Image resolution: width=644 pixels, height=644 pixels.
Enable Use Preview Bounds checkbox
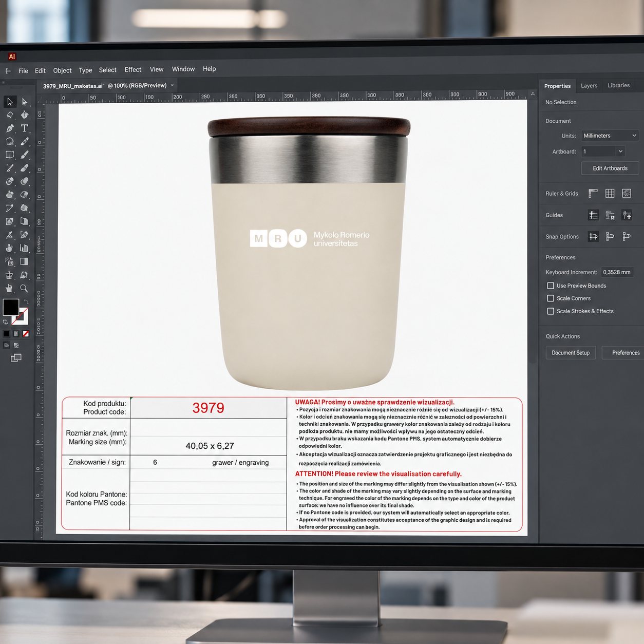(x=551, y=286)
